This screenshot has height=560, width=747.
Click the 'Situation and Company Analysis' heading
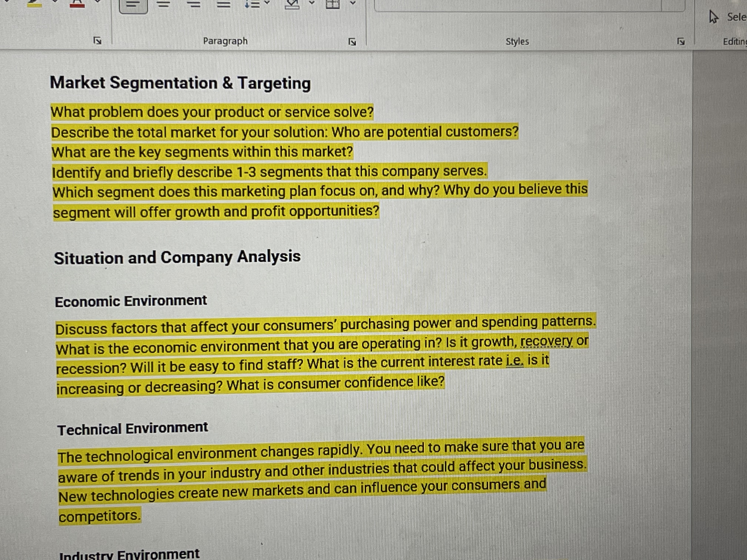click(x=177, y=257)
